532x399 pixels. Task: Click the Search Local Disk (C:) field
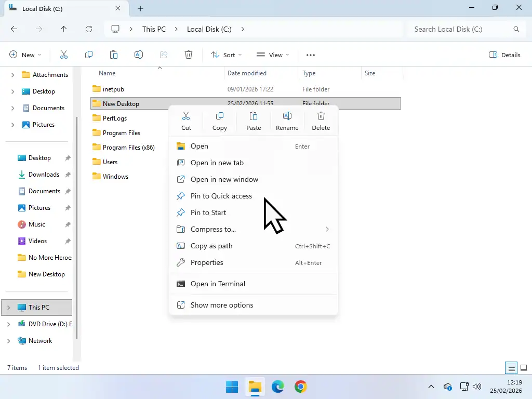coord(460,29)
